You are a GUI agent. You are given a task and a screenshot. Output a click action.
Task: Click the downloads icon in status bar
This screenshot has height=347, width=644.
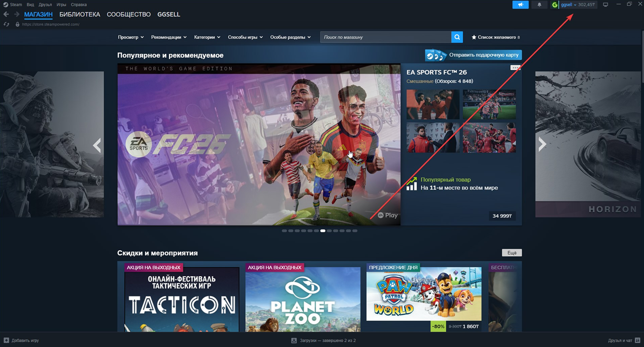point(294,340)
